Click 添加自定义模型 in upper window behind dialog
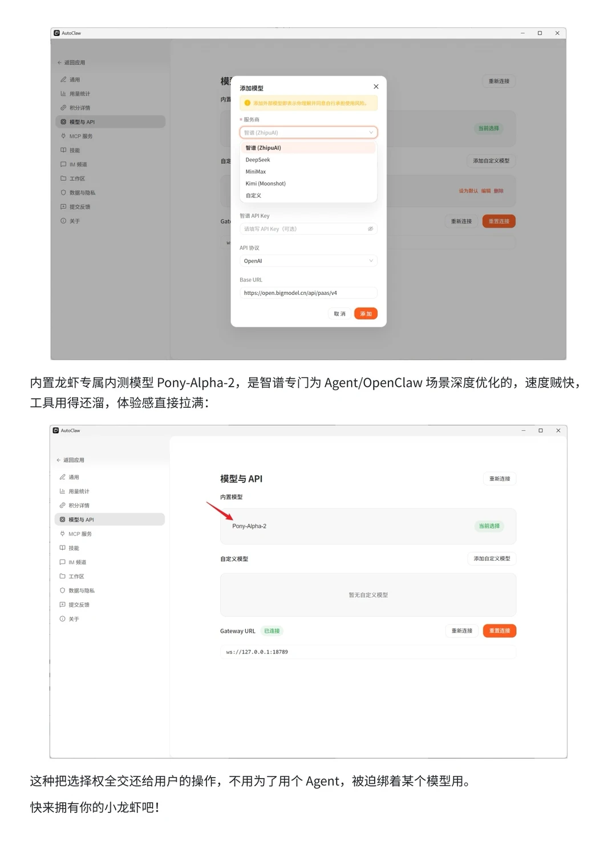Viewport: 616px width, 862px height. coord(491,161)
